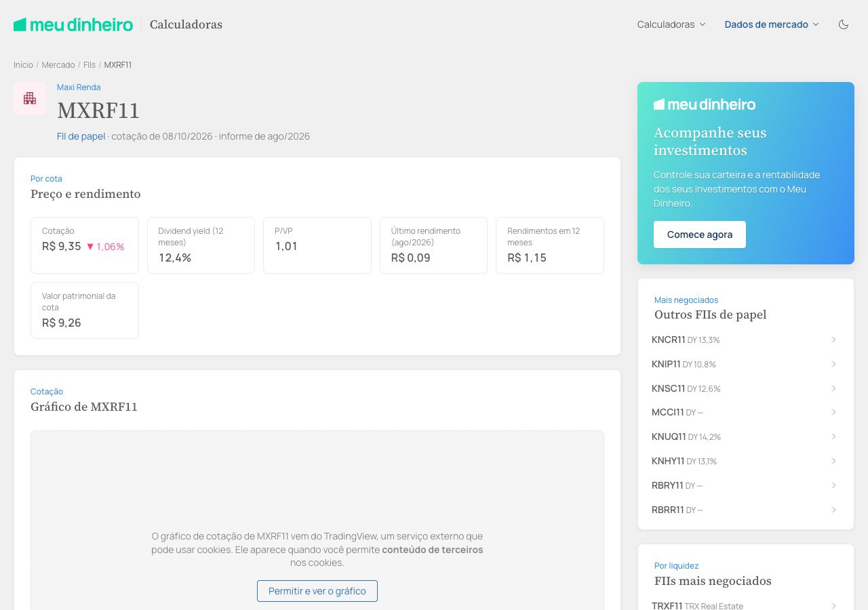Click the meu dinheiro header logo

(73, 24)
